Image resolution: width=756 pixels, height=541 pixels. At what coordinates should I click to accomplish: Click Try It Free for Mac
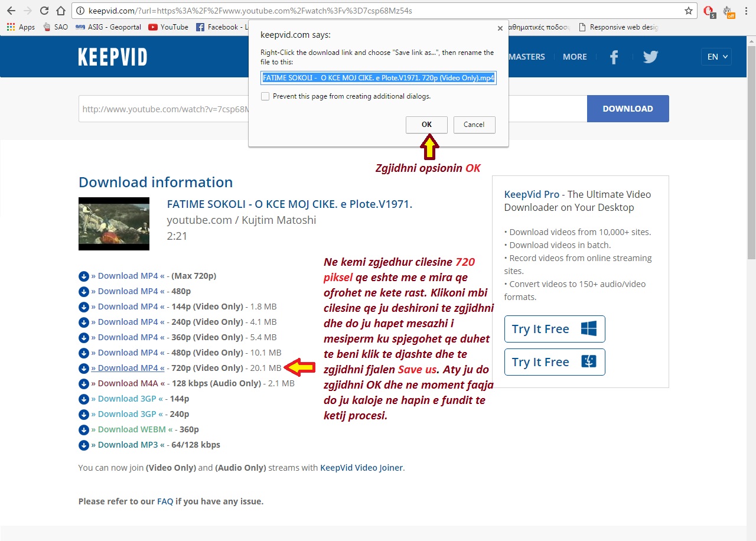pyautogui.click(x=555, y=362)
